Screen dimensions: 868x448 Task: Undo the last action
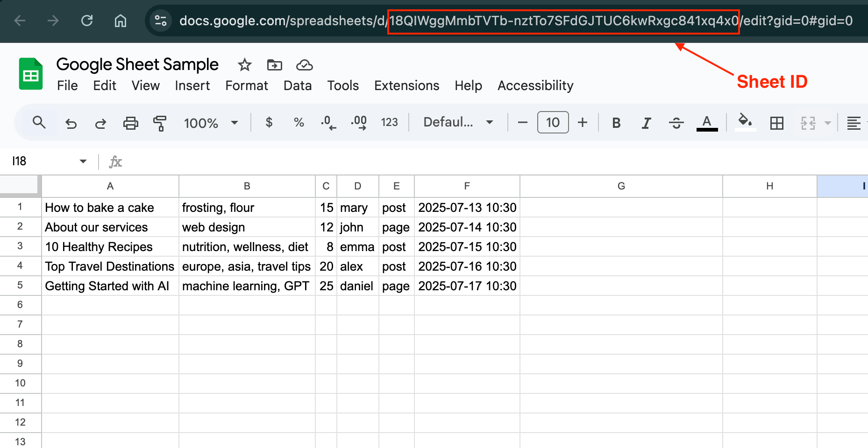tap(71, 123)
